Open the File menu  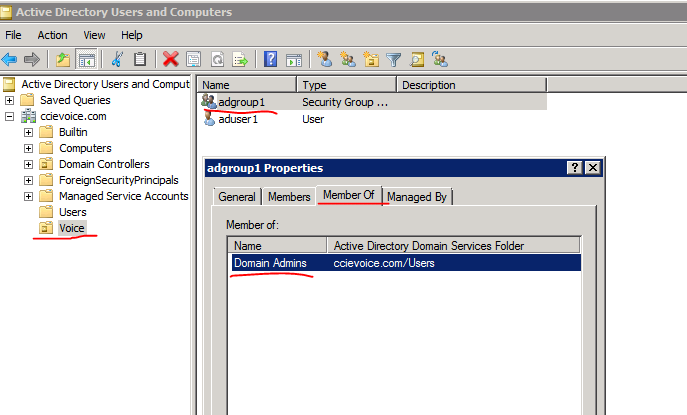pos(13,35)
